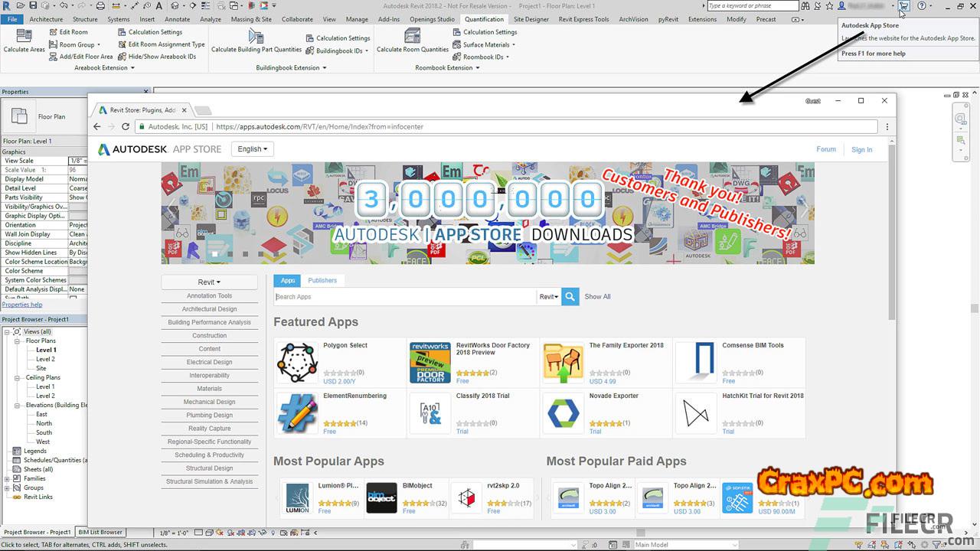Select Level 2 under Floor Plans
This screenshot has width=980, height=551.
point(46,359)
